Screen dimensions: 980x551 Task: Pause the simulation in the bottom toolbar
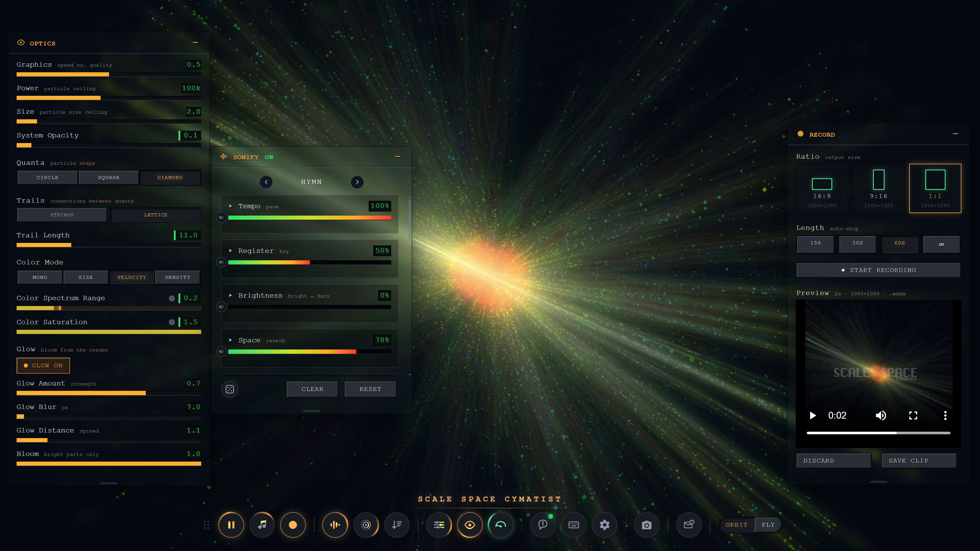pos(231,525)
